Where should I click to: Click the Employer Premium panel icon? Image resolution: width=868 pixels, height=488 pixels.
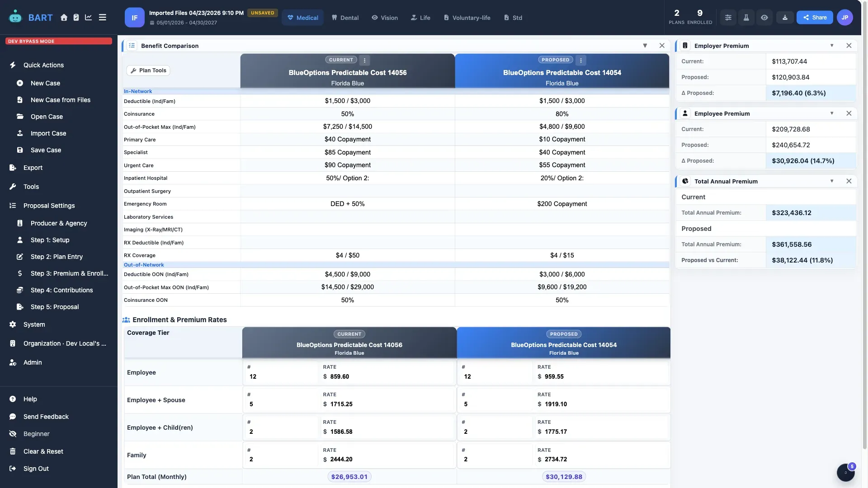(685, 46)
